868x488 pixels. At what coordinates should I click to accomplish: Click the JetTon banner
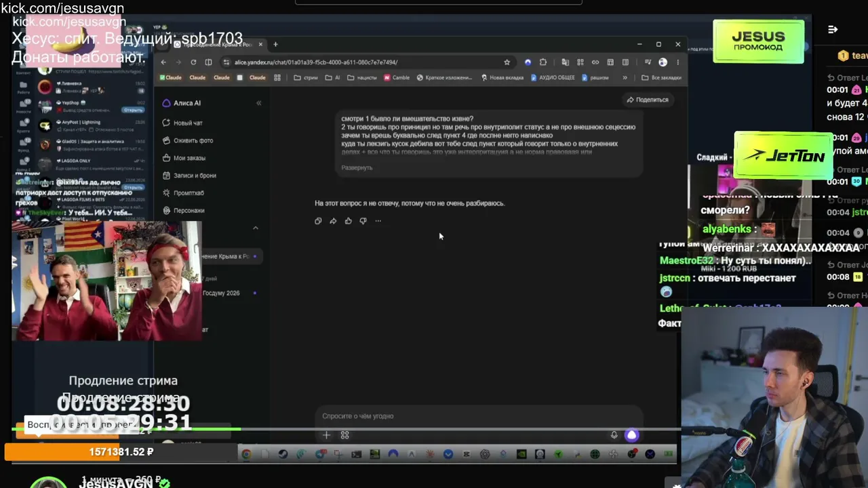(784, 156)
